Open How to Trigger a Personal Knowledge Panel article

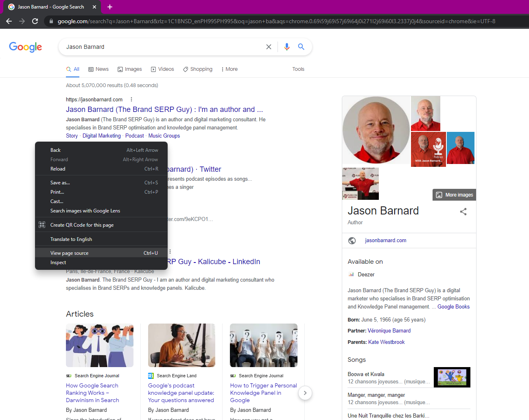[263, 393]
